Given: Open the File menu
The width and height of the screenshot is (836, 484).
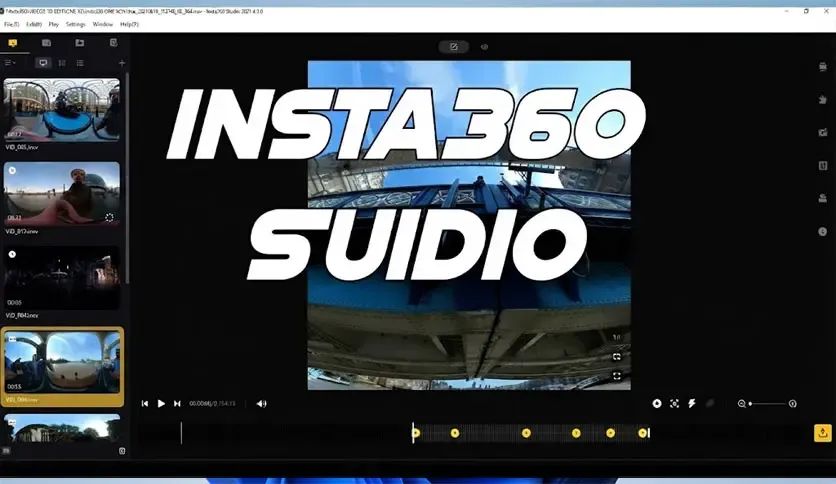Looking at the screenshot, I should tap(12, 25).
